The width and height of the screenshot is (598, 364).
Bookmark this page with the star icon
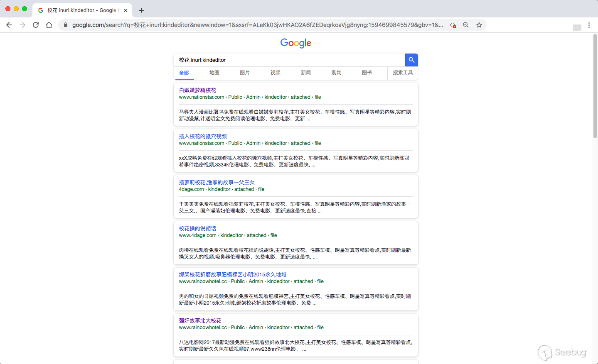(x=479, y=25)
